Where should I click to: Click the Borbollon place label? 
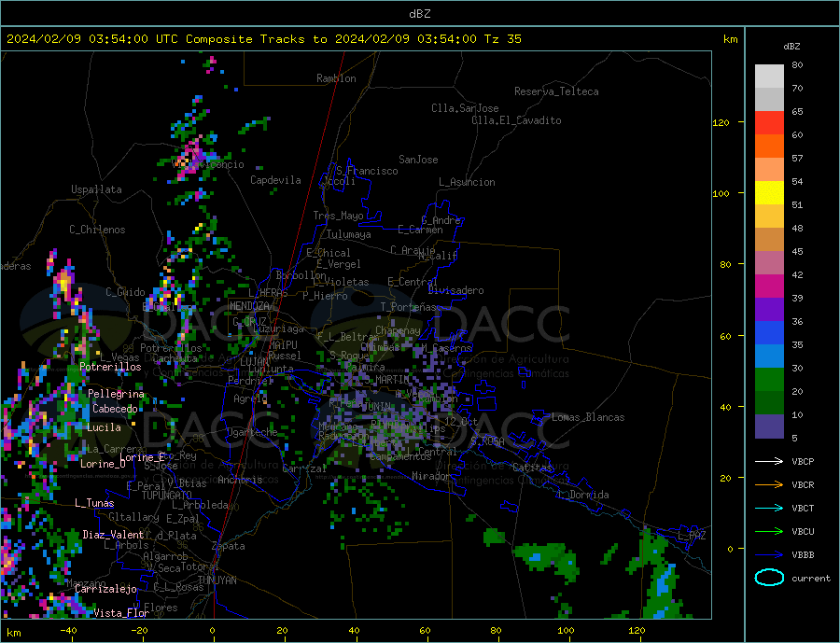tap(301, 275)
